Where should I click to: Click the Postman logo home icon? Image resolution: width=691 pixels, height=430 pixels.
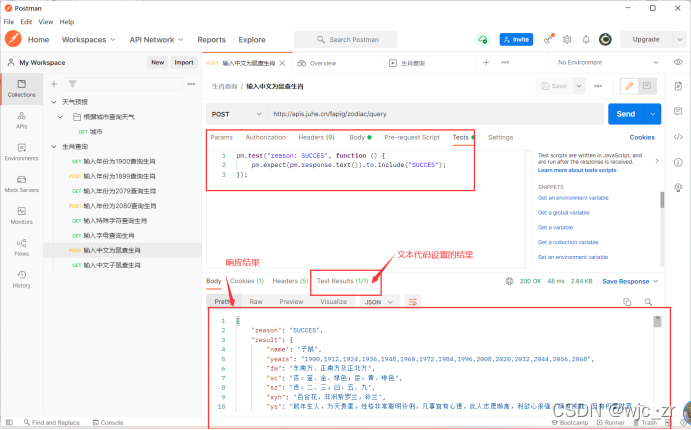coord(13,39)
